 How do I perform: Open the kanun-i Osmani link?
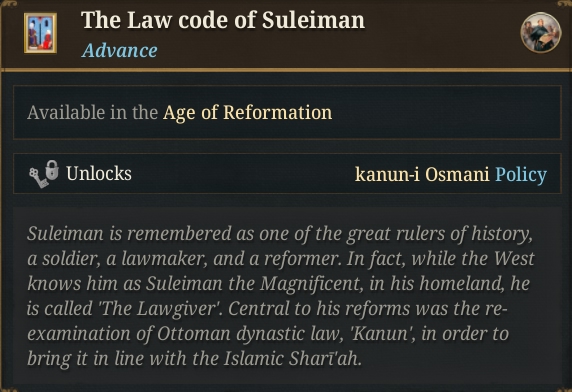(x=422, y=174)
